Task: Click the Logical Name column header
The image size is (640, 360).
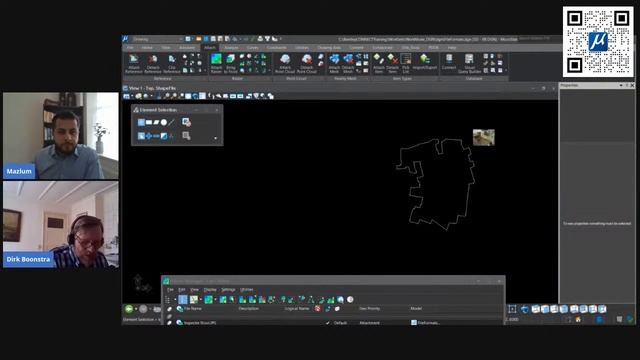Action: pos(297,309)
